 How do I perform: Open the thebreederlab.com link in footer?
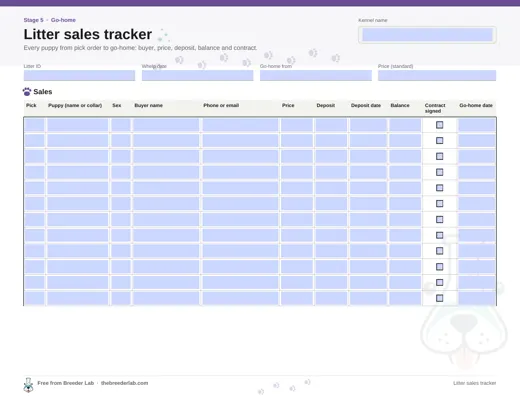pyautogui.click(x=124, y=383)
